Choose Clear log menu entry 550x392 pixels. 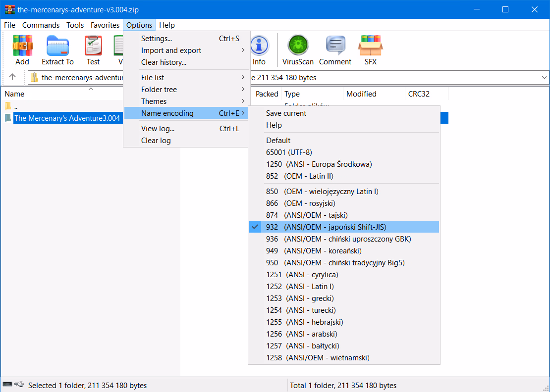point(187,141)
